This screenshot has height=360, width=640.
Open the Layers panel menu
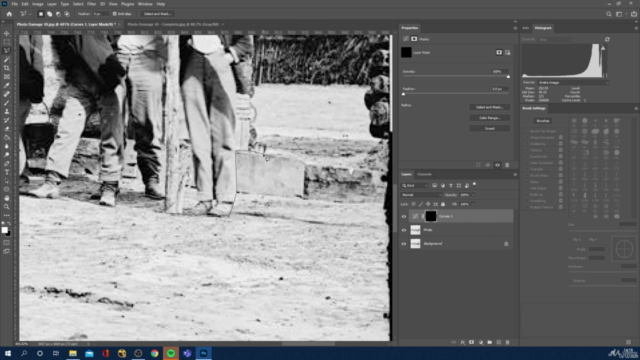515,174
